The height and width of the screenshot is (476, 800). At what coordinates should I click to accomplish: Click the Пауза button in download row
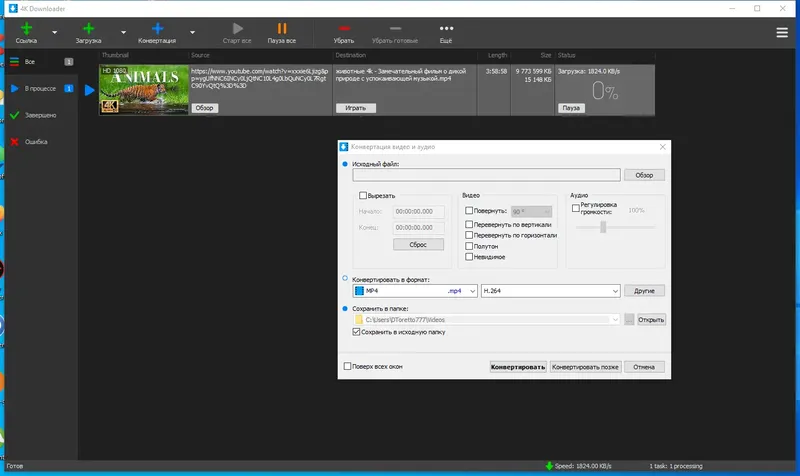[x=571, y=108]
